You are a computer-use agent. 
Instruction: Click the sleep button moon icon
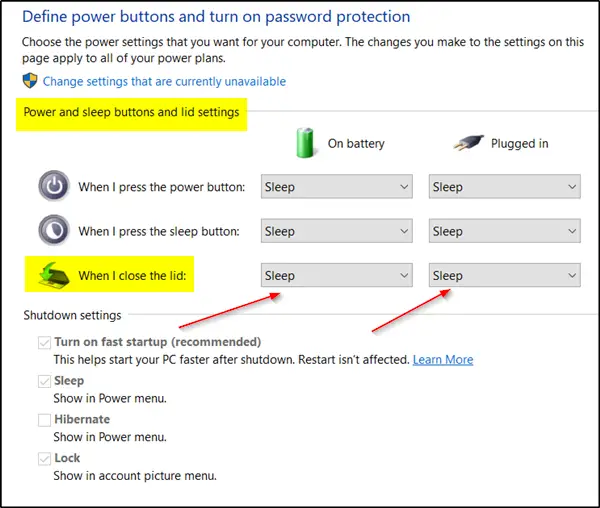coord(54,231)
